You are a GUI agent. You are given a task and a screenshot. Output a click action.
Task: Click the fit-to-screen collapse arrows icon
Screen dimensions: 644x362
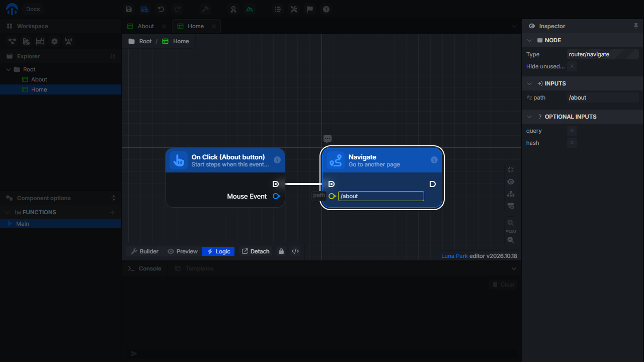[511, 170]
